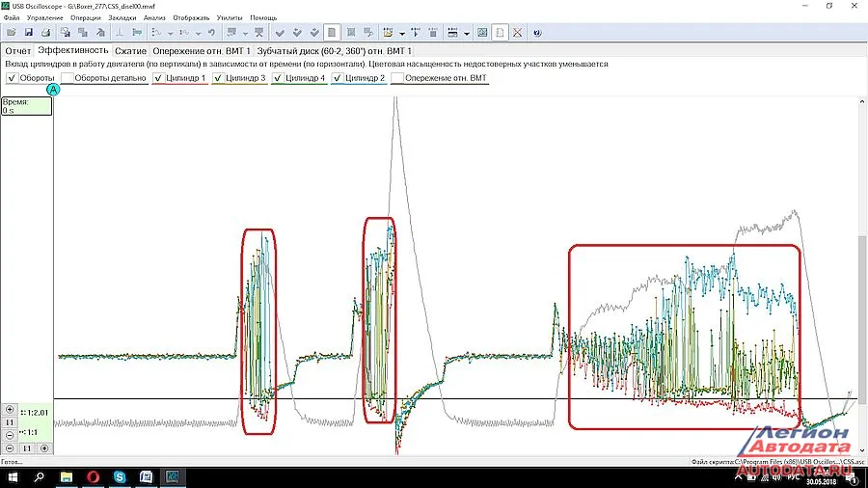Click the red X toolbar icon

pos(518,32)
